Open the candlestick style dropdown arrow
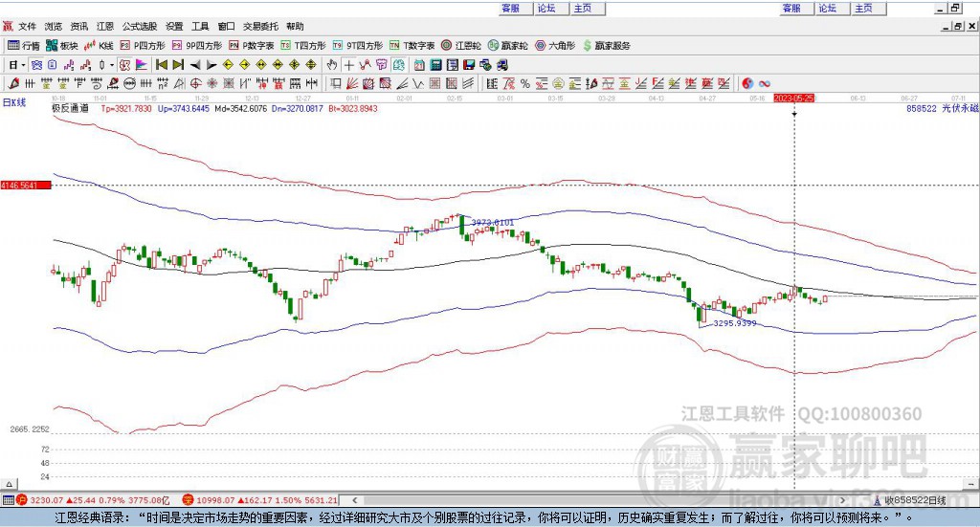 112,65
